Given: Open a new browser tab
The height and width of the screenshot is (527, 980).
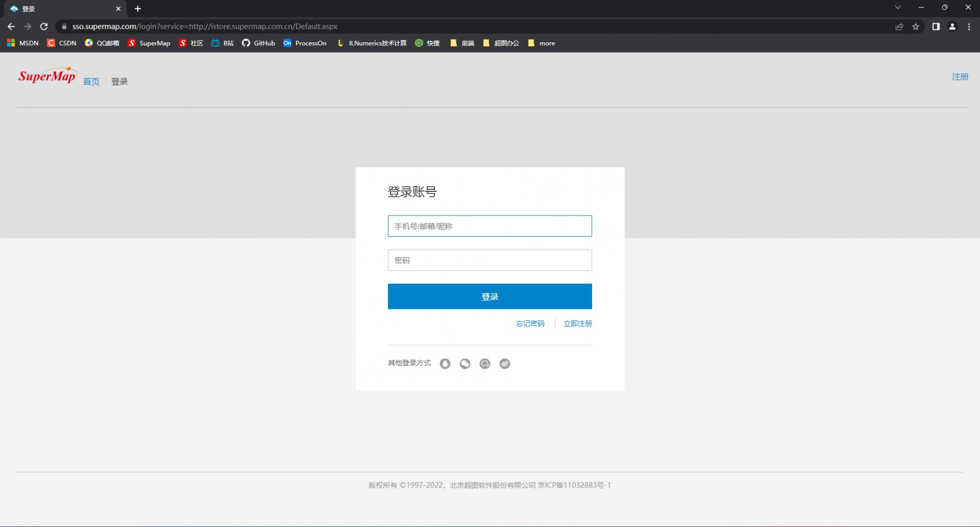Looking at the screenshot, I should coord(138,9).
